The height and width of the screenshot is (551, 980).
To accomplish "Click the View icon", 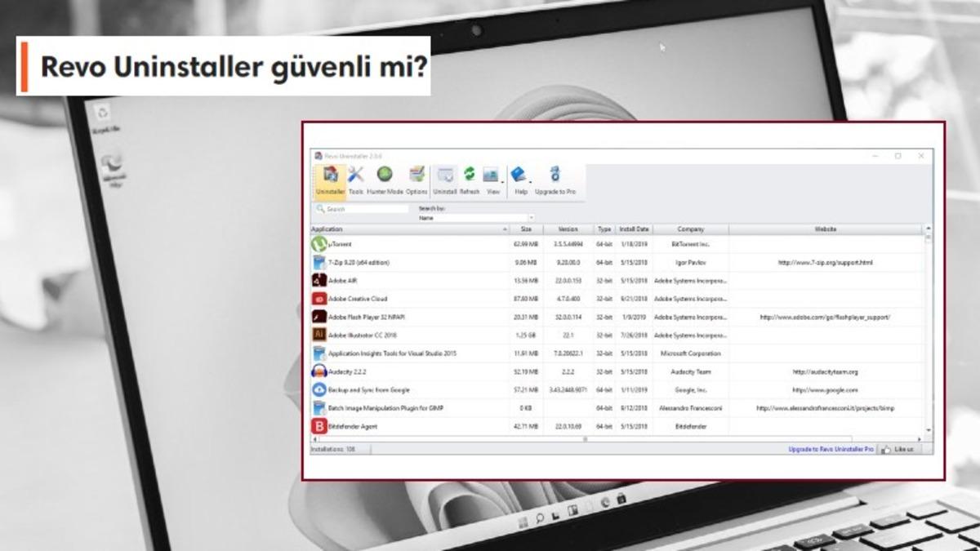I will [490, 173].
